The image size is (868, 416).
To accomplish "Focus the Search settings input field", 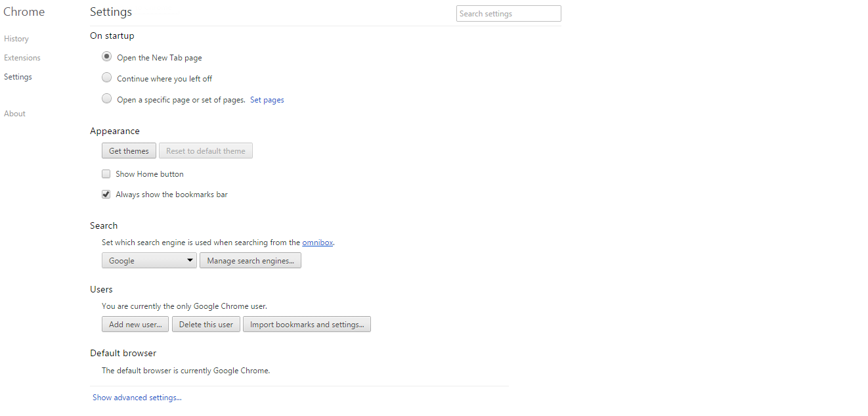I will click(x=509, y=14).
